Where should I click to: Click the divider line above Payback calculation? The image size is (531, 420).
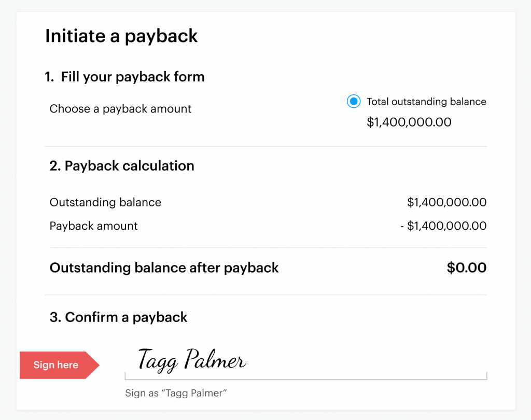point(265,147)
